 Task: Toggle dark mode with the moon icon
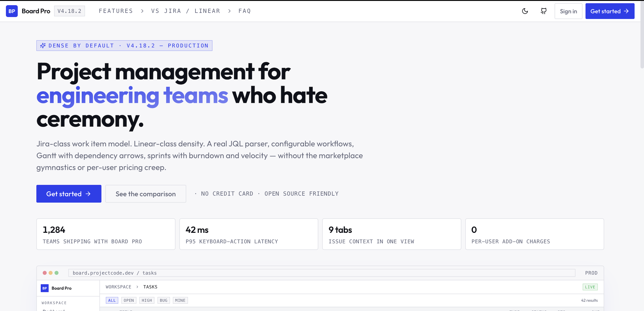pos(525,11)
